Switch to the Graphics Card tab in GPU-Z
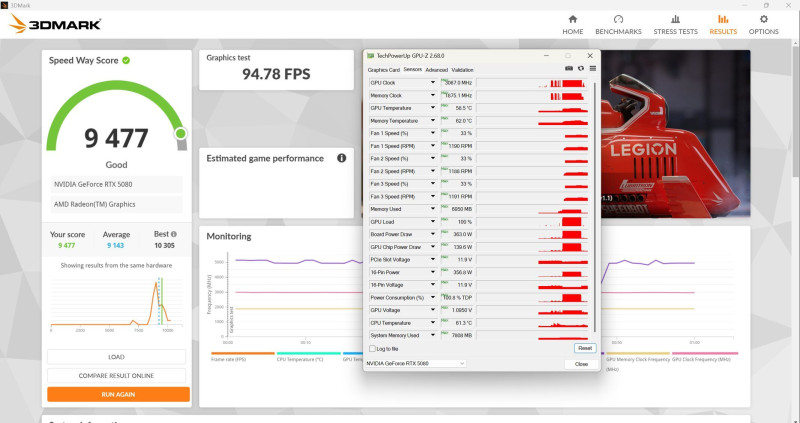This screenshot has height=423, width=800. pyautogui.click(x=384, y=69)
